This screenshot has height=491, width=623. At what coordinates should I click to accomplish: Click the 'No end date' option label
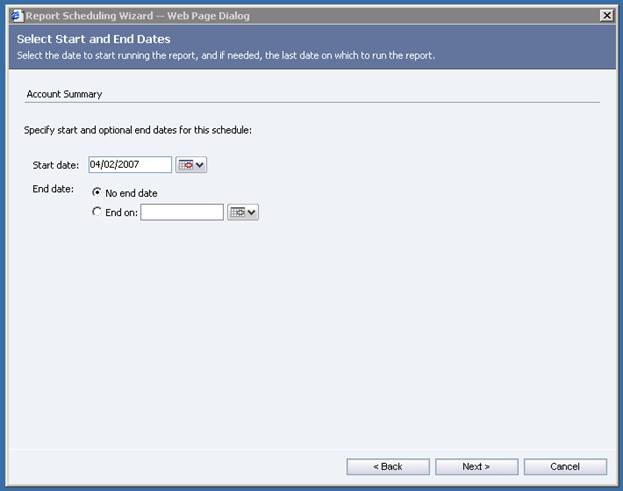131,193
